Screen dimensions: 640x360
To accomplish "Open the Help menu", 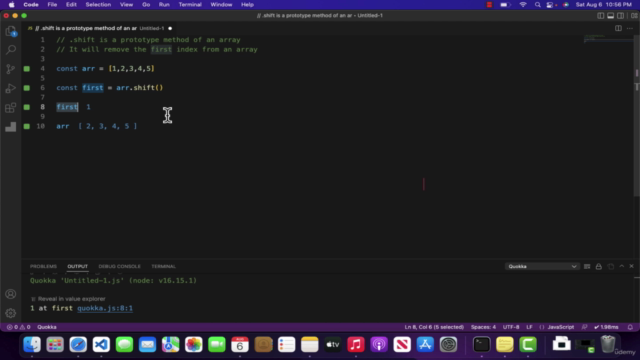I will pos(247,4).
